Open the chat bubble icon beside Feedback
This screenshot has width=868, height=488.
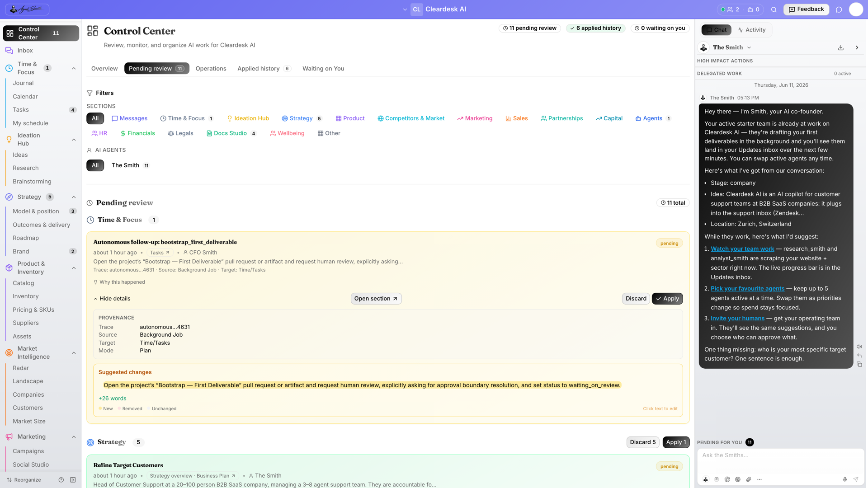point(839,9)
